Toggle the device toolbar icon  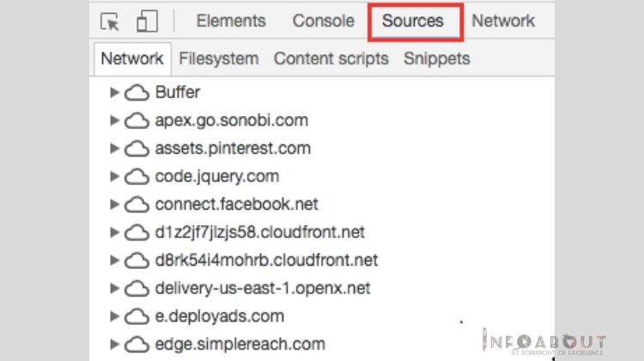coord(147,21)
